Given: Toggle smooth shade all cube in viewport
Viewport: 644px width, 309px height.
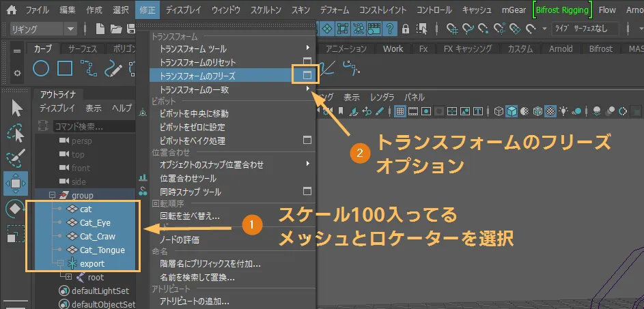Looking at the screenshot, I should tap(512, 111).
